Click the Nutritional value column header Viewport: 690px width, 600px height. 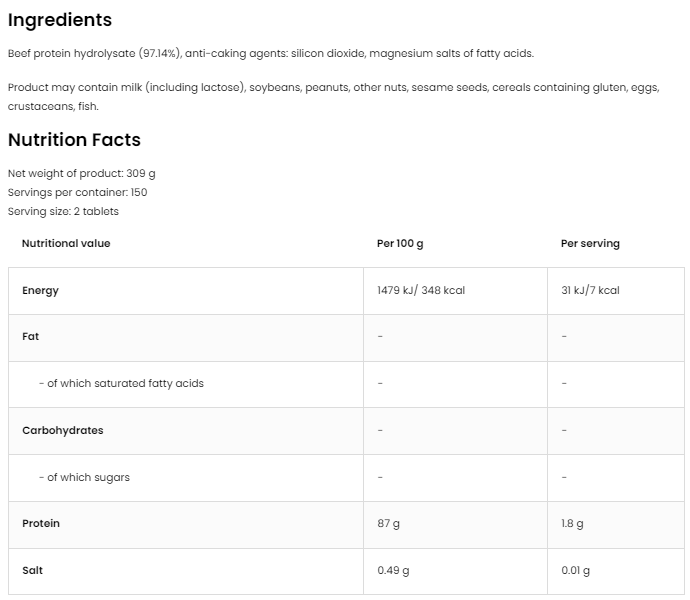[x=66, y=243]
